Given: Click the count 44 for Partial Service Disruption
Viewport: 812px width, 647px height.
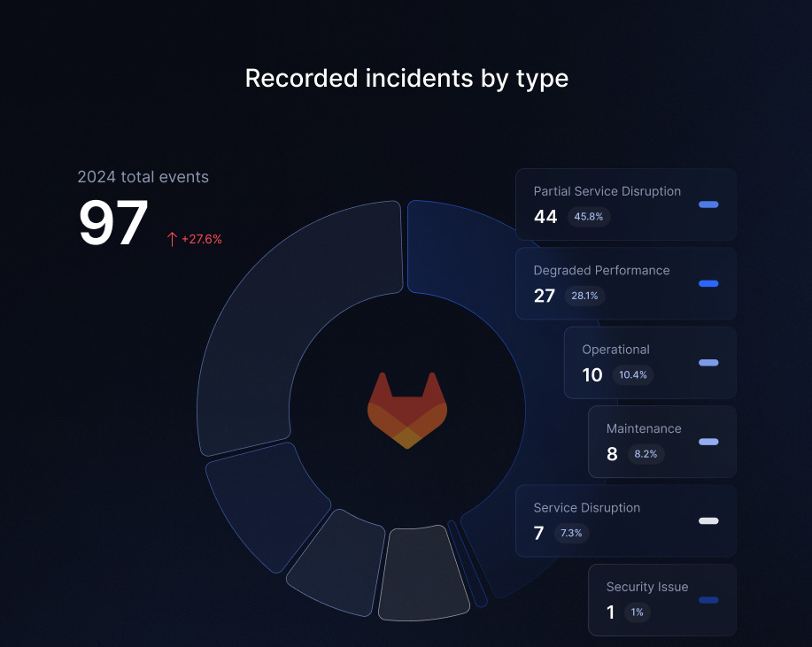Looking at the screenshot, I should point(545,216).
